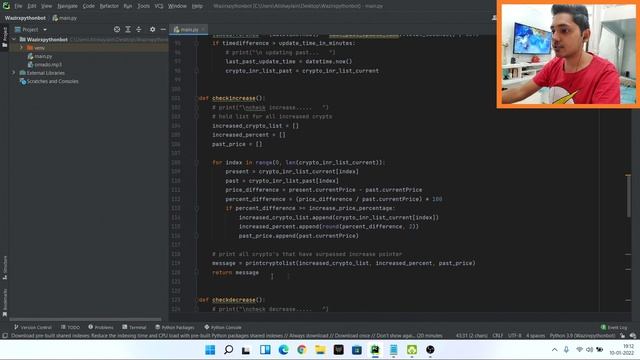Click the Project tree horizontal scrollbar
Viewport: 640px width, 360px height.
(x=85, y=319)
